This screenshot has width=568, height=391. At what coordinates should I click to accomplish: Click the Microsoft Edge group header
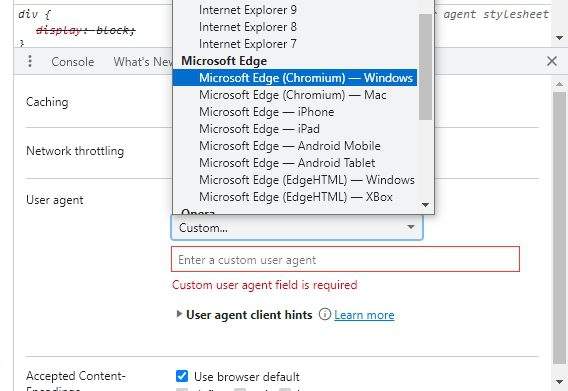tap(224, 61)
